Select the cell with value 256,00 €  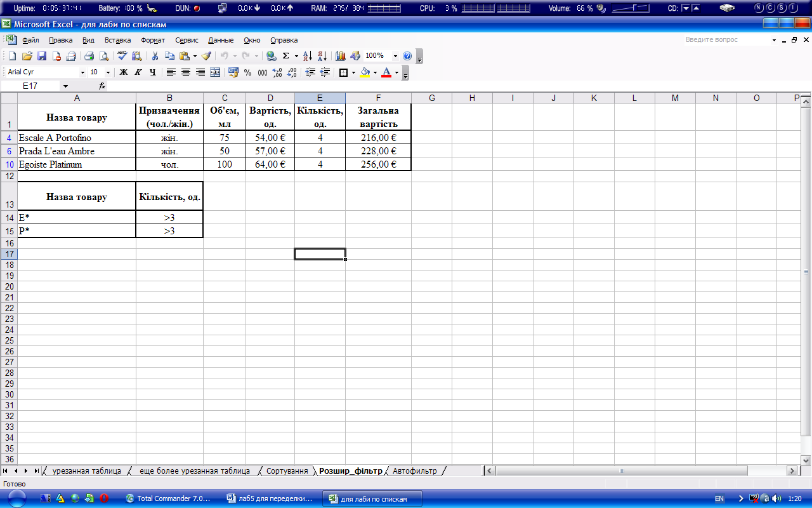(378, 164)
